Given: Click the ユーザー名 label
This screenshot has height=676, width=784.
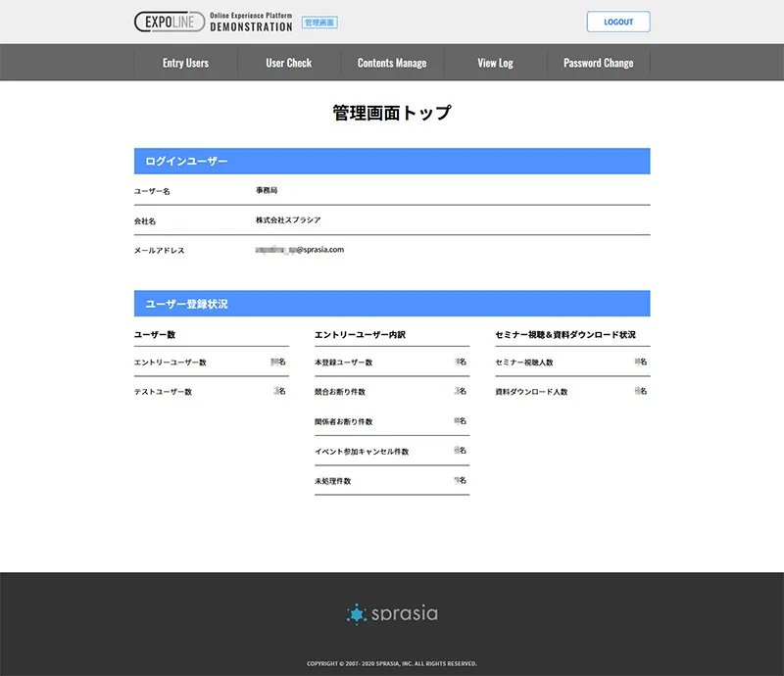Looking at the screenshot, I should click(152, 191).
